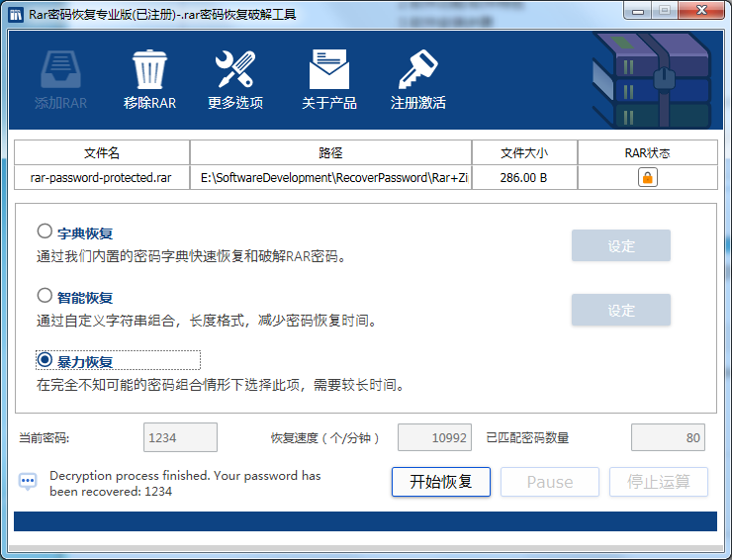This screenshot has height=560, width=732.
Task: Click the 路径 column header
Action: click(x=331, y=152)
